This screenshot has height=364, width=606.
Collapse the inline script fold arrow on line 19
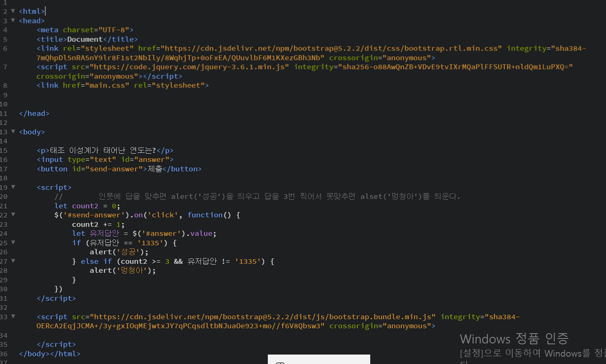13,187
